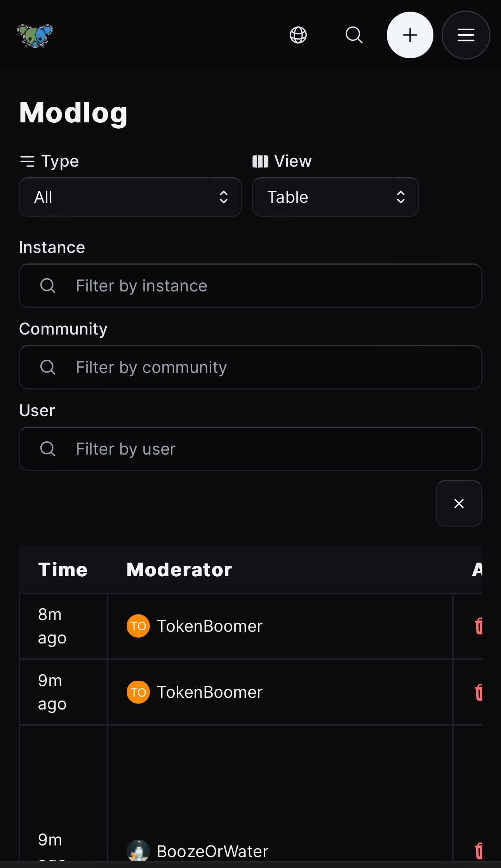Click the Moderator column header
The width and height of the screenshot is (501, 868).
click(179, 570)
